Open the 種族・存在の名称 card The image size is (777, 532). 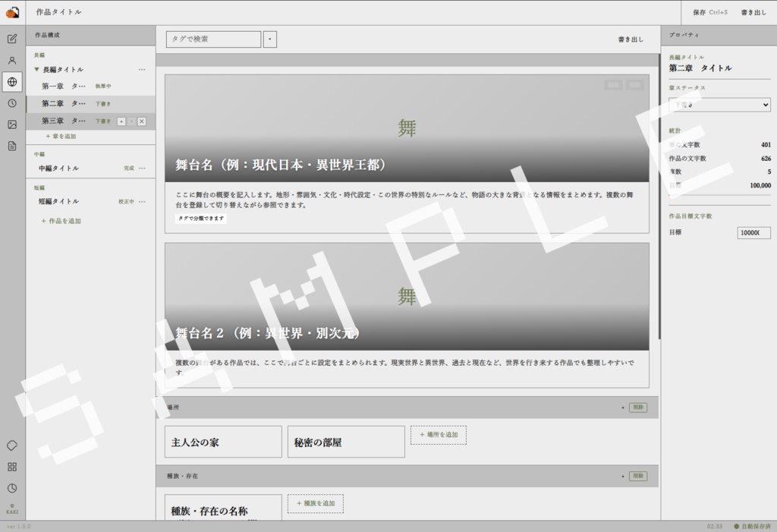224,508
